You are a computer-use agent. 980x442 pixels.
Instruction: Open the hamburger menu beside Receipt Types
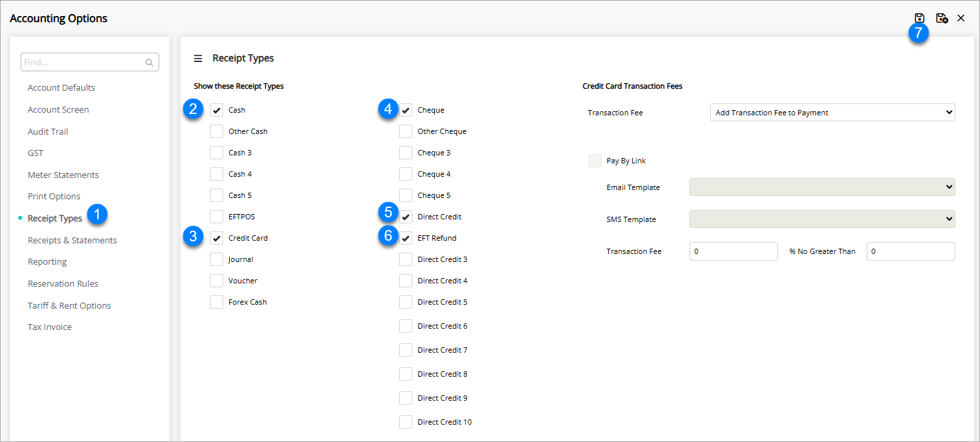coord(198,59)
